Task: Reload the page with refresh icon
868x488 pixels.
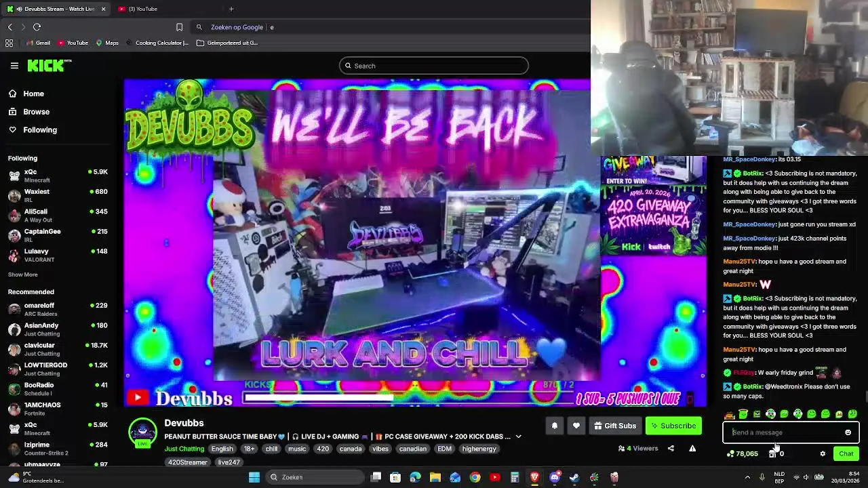Action: click(x=37, y=27)
